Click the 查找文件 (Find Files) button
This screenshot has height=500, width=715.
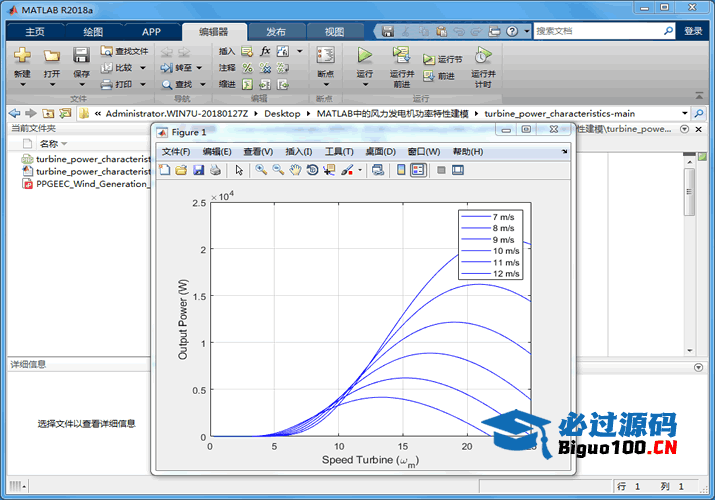(x=124, y=51)
